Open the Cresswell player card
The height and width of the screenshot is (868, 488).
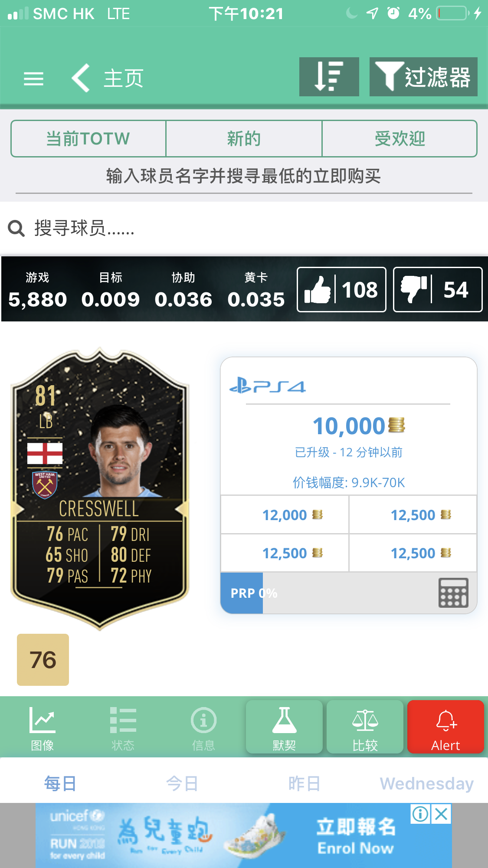[100, 488]
